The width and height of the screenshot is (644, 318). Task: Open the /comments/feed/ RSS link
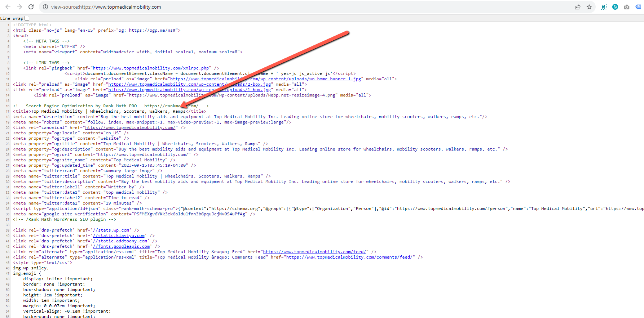tap(349, 257)
